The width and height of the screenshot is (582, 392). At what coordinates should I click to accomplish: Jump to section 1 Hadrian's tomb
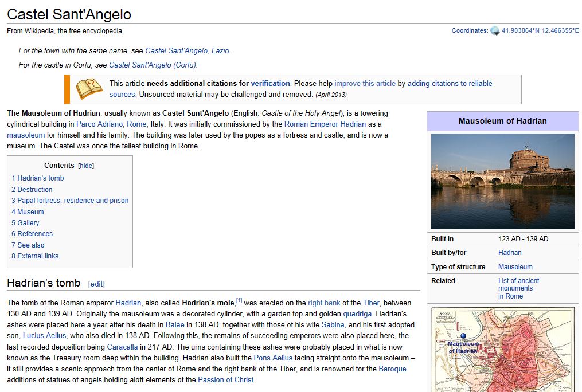[37, 178]
